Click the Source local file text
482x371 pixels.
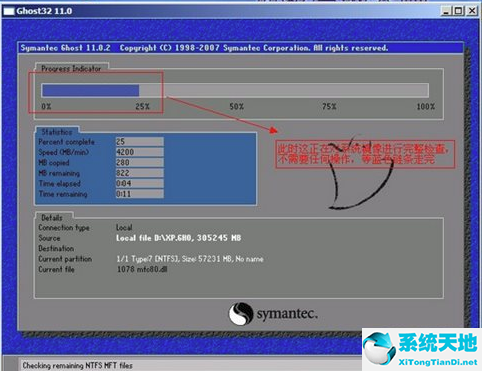click(178, 238)
